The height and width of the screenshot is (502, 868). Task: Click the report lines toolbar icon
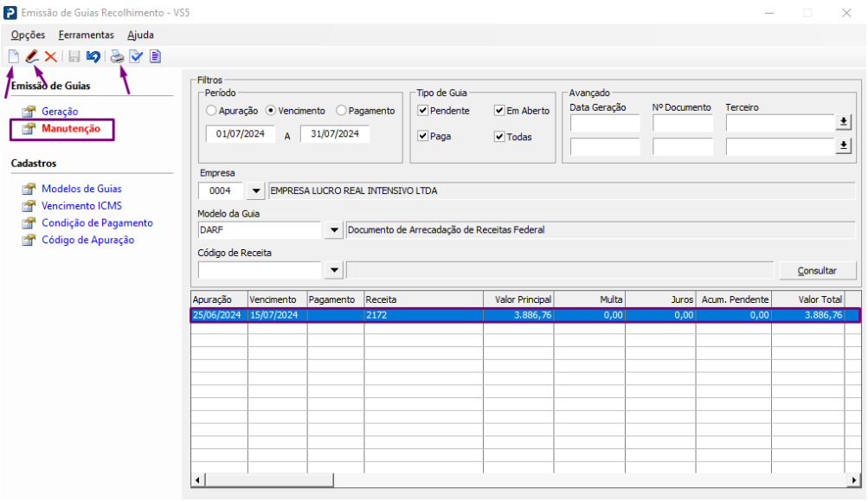(x=155, y=56)
